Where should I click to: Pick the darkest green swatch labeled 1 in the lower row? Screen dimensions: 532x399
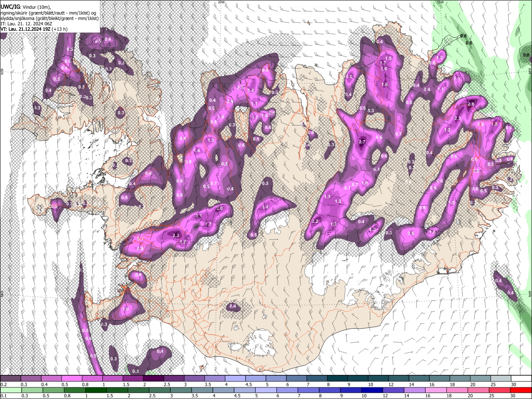click(96, 390)
